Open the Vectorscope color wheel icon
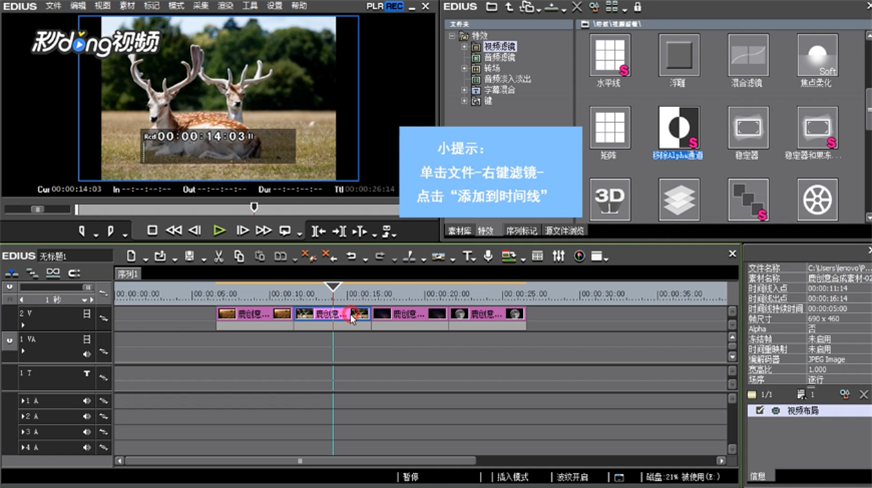This screenshot has width=872, height=488. point(579,256)
